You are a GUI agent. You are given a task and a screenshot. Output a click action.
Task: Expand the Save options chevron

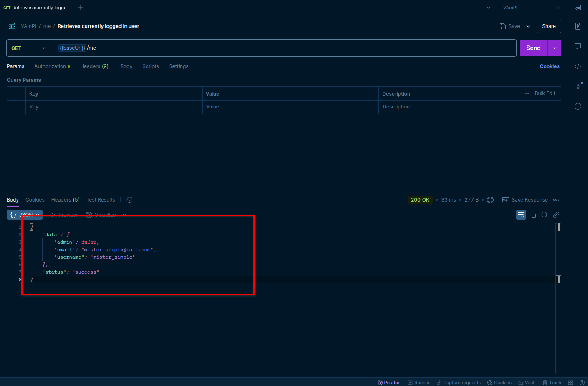click(528, 26)
